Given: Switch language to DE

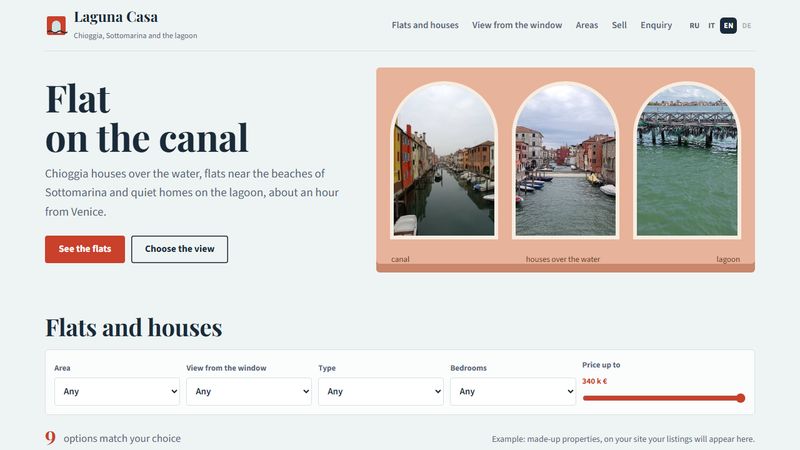Looking at the screenshot, I should (746, 26).
